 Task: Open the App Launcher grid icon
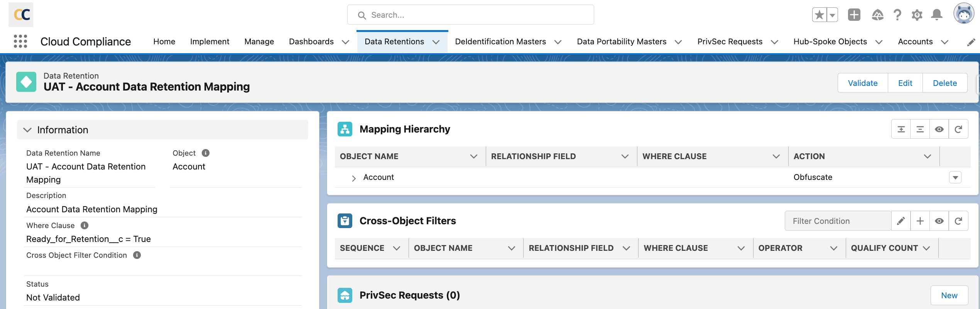pos(20,41)
